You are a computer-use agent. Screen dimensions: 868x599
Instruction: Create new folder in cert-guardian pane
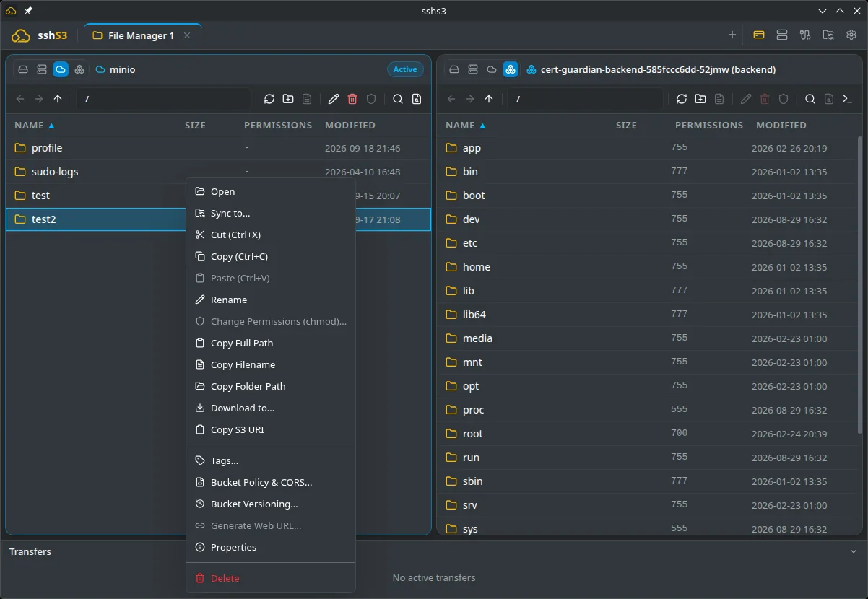tap(700, 99)
